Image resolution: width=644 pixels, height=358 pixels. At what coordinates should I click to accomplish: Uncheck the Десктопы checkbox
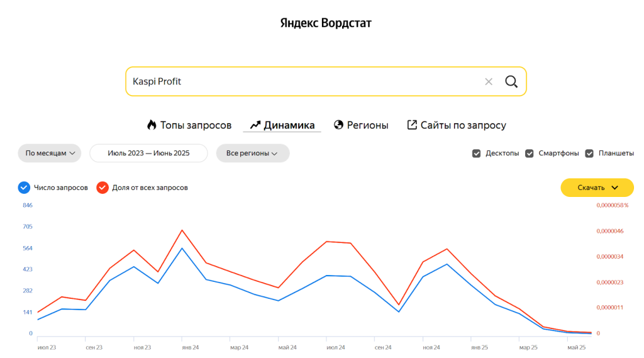477,154
